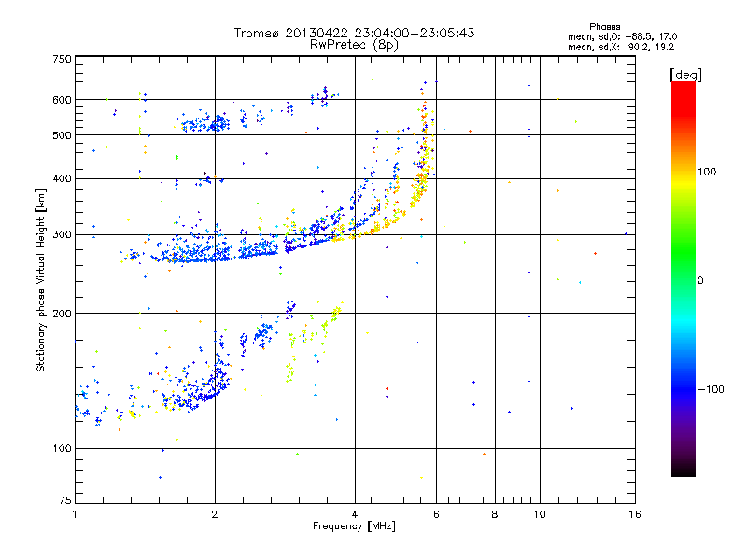Click y-axis tick label '750'
Image resolution: width=747 pixels, height=560 pixels.
[x=62, y=59]
